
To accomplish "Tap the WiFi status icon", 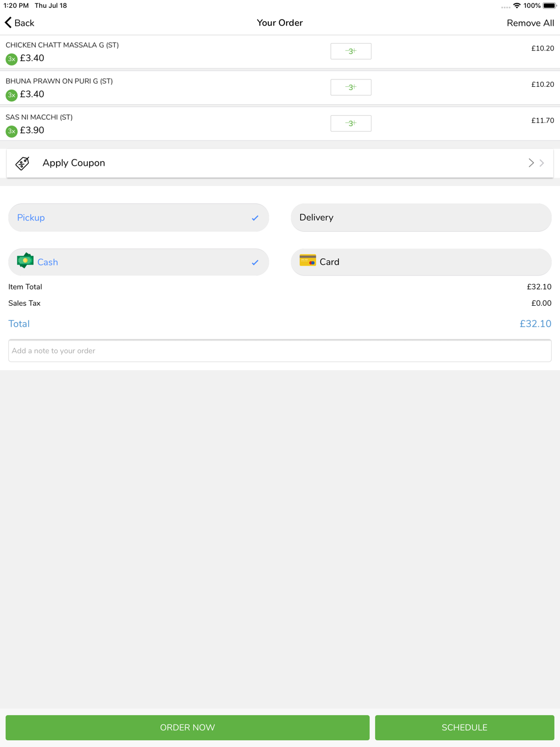I will [516, 6].
